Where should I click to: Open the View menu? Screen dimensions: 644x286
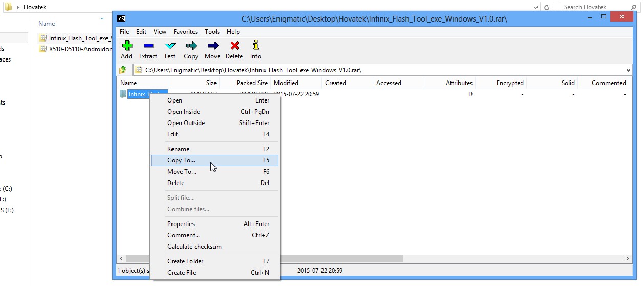(x=160, y=32)
